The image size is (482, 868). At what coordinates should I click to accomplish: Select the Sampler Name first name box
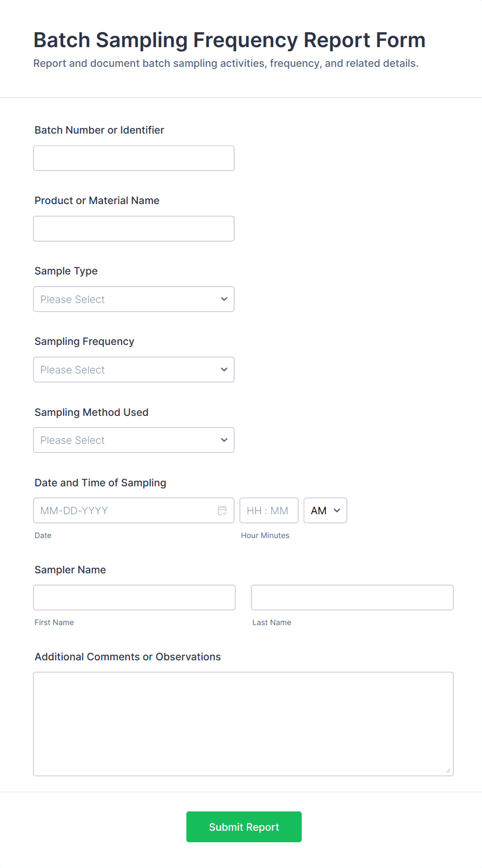point(134,597)
